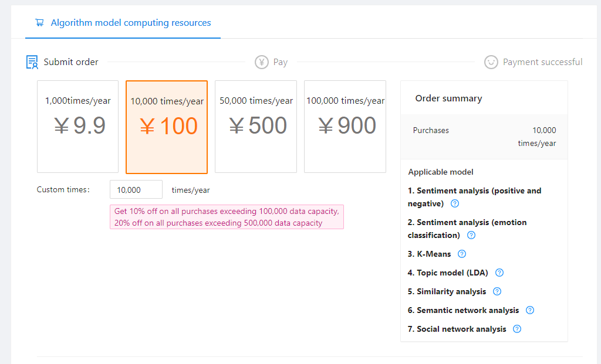Open help for Sentiment analysis emotion classification
Viewport: 601px width, 364px height.
[471, 236]
